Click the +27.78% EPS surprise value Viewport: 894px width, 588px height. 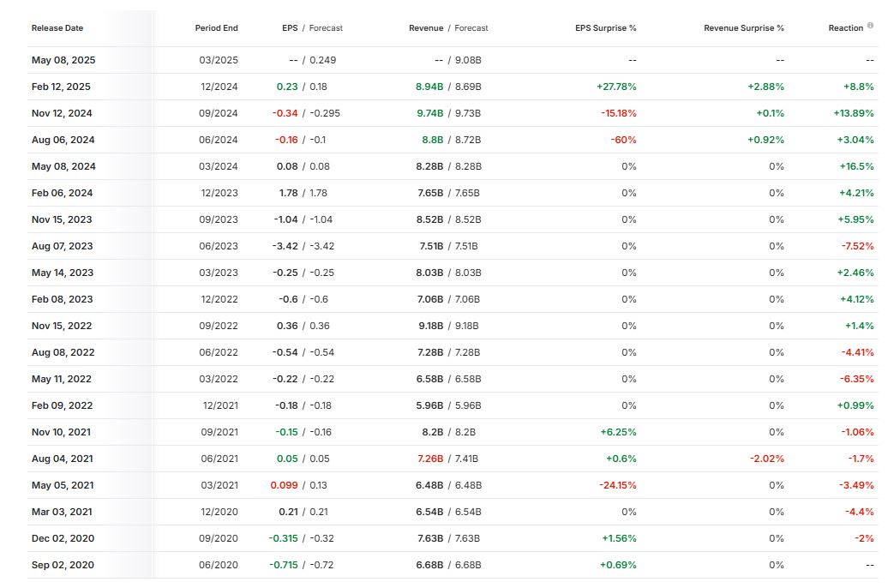[616, 87]
